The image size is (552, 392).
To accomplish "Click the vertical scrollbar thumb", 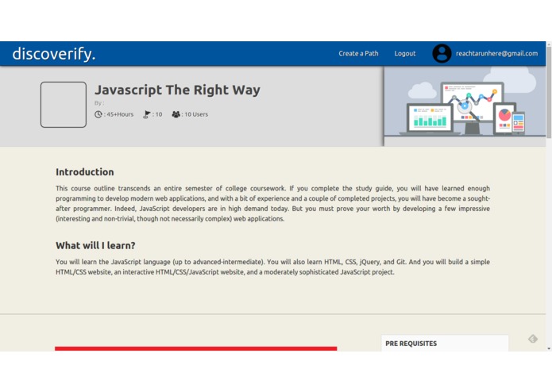I will [549, 91].
